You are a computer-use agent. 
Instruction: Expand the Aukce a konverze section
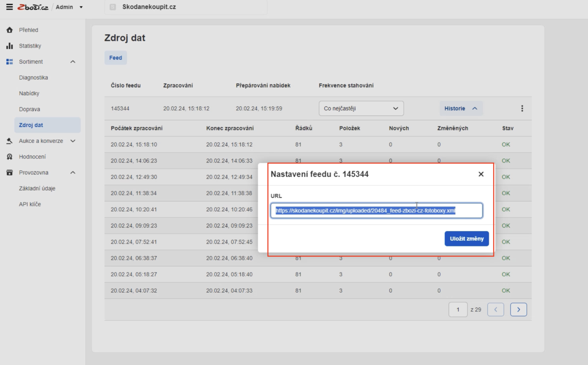point(73,141)
